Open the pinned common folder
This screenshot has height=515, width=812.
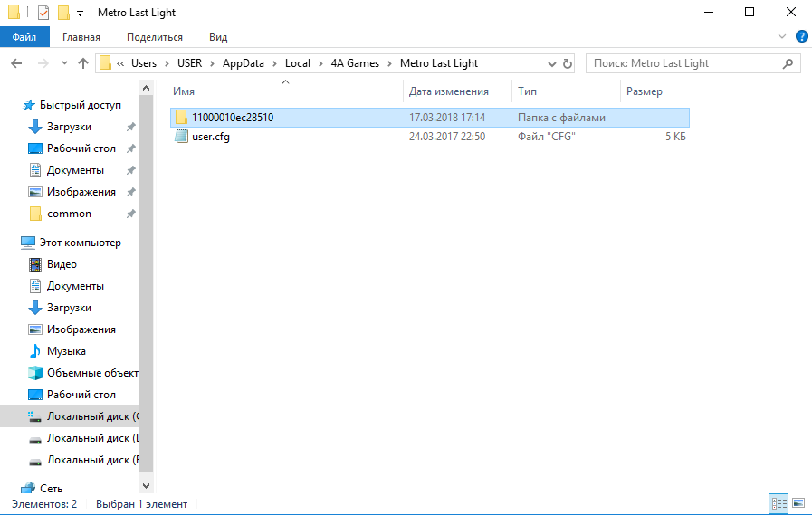(x=69, y=214)
